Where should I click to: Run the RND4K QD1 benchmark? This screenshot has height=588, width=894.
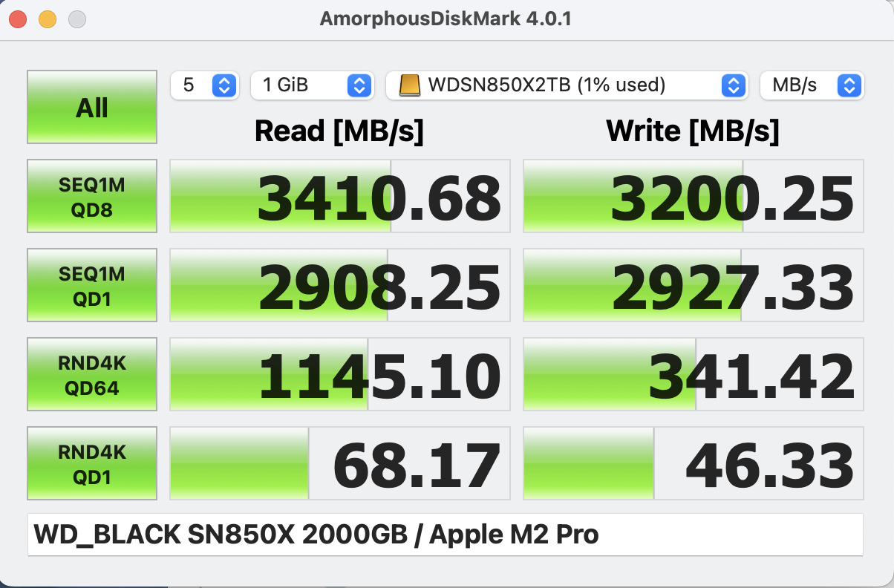(92, 463)
